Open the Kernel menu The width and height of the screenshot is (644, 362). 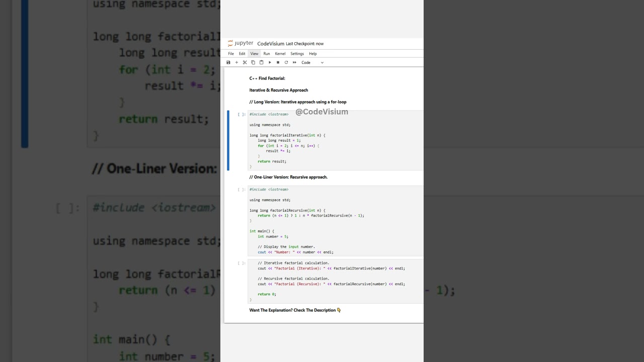[280, 54]
